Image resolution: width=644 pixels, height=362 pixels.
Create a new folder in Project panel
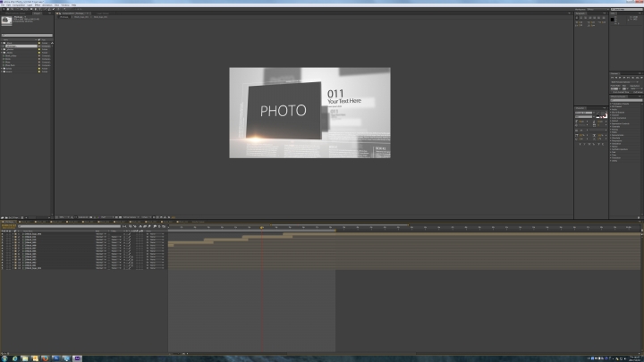point(6,218)
